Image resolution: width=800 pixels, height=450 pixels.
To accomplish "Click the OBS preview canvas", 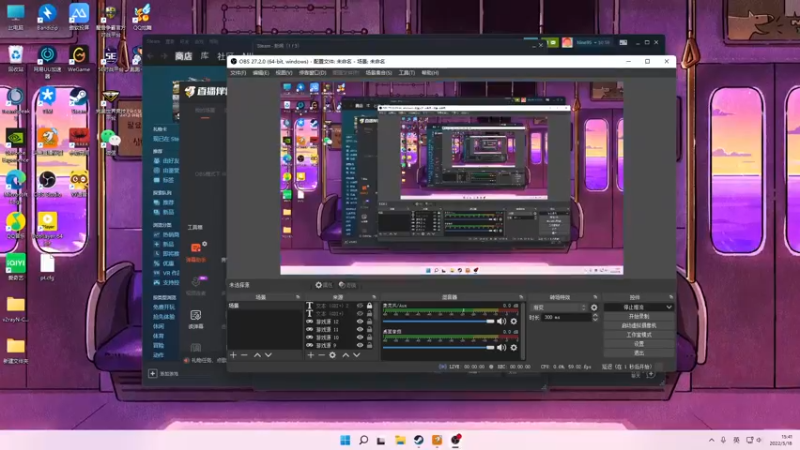I will [452, 178].
